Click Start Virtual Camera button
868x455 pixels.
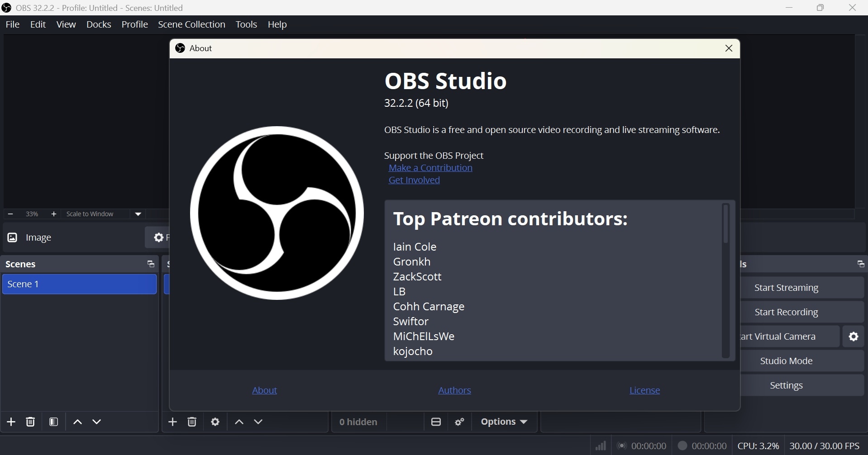790,337
